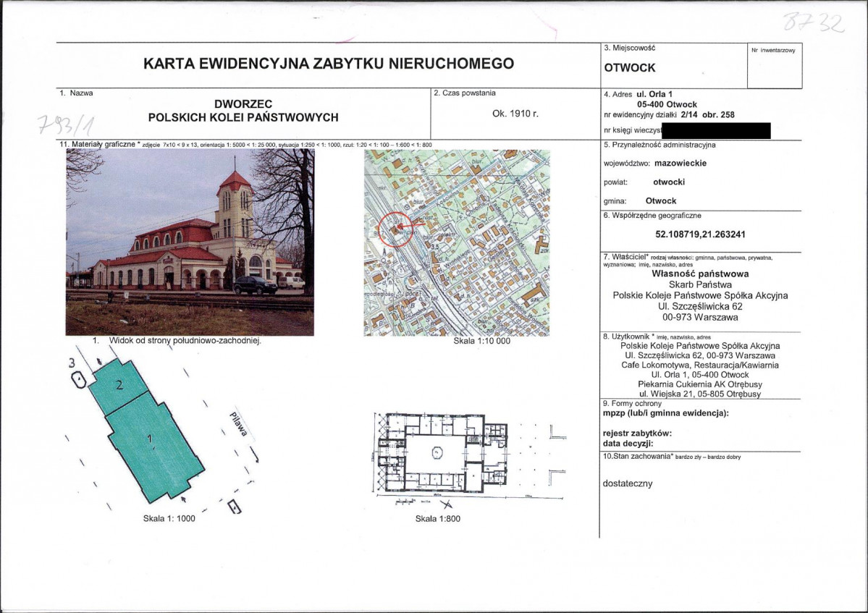Click the '5. Przynależność administracyjna' heading
Image resolution: width=868 pixels, height=613 pixels.
pyautogui.click(x=660, y=145)
